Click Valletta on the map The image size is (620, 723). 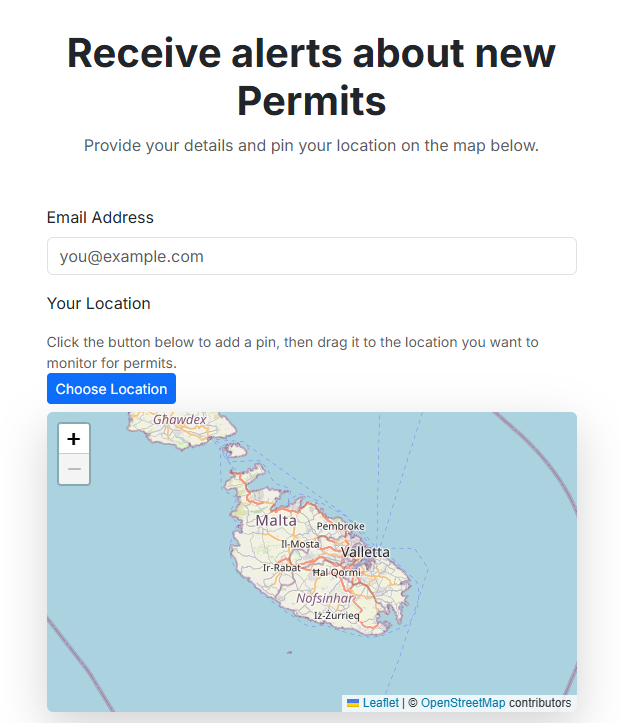[x=365, y=552]
